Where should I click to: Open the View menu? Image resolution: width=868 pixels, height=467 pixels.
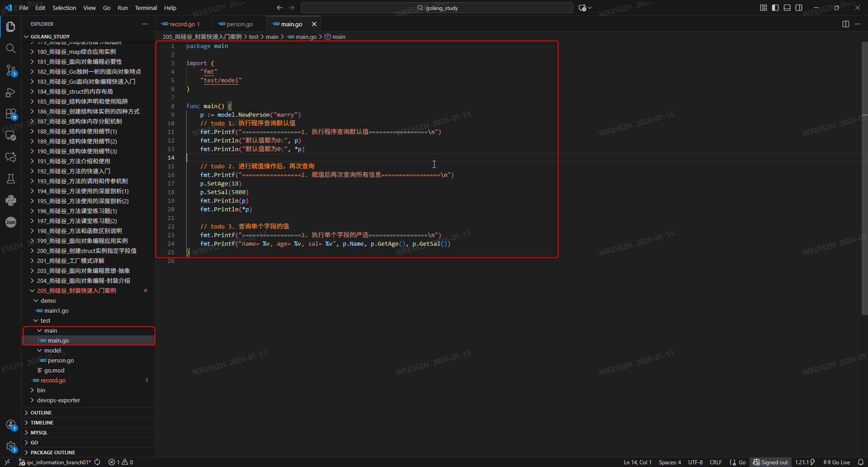tap(90, 8)
